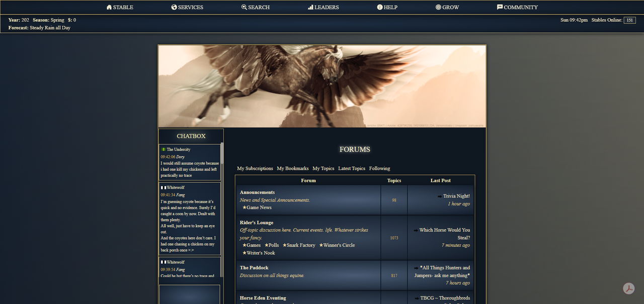Click the winged horse banner image
Viewport: 644px width, 304px height.
click(322, 86)
